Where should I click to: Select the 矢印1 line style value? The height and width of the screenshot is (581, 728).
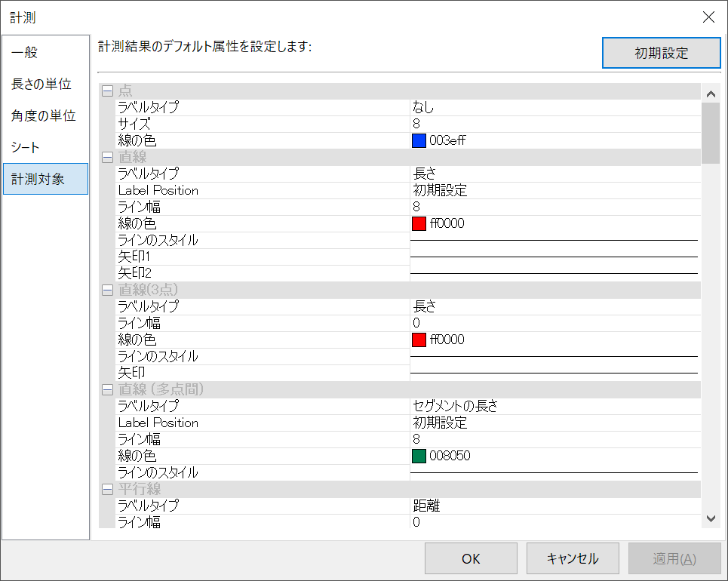(554, 257)
